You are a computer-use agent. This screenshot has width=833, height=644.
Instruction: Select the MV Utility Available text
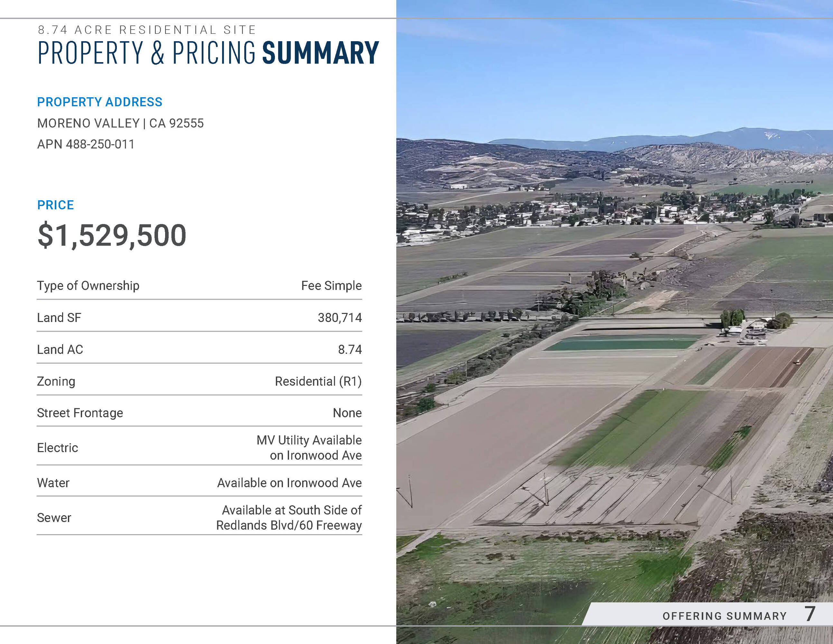coord(309,440)
